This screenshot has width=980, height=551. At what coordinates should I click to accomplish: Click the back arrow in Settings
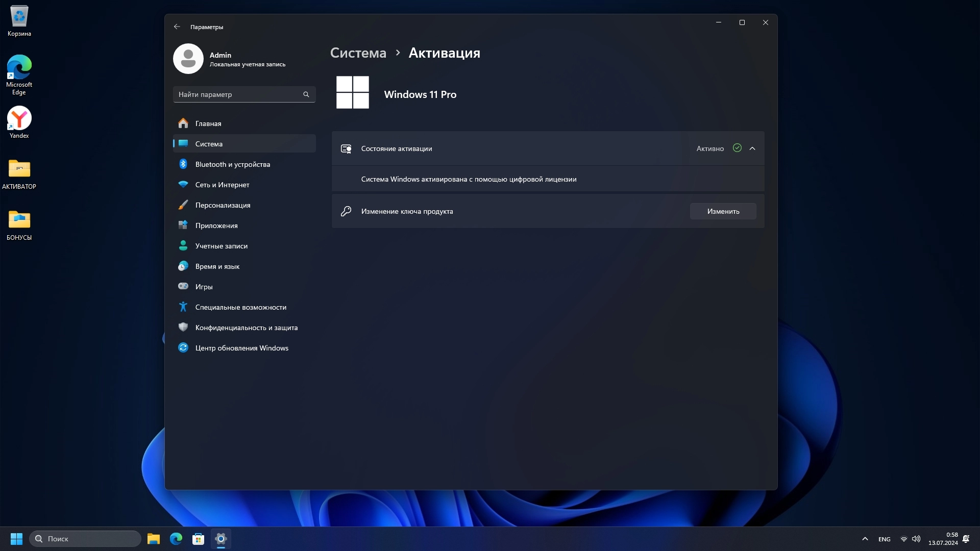tap(177, 27)
